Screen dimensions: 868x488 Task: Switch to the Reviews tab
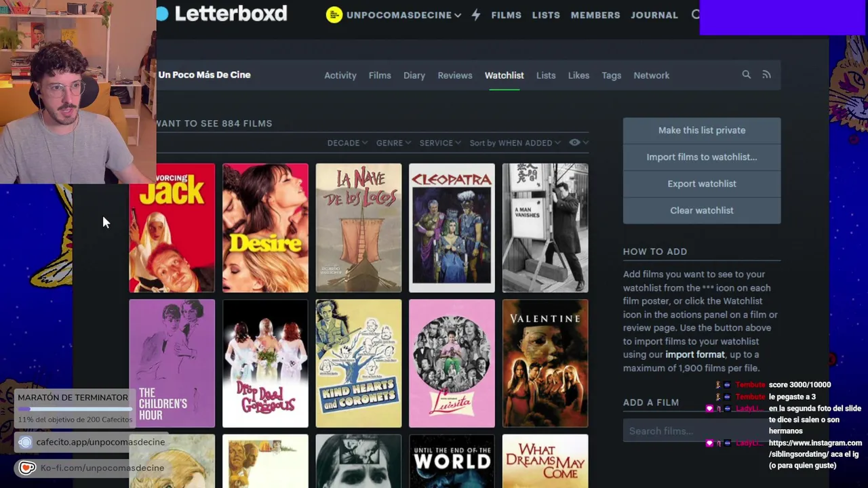tap(455, 75)
